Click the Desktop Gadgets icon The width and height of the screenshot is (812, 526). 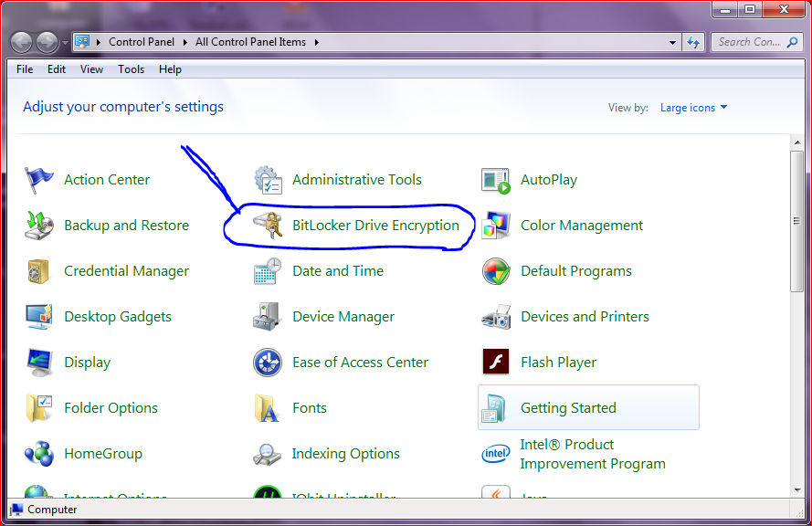pos(39,317)
